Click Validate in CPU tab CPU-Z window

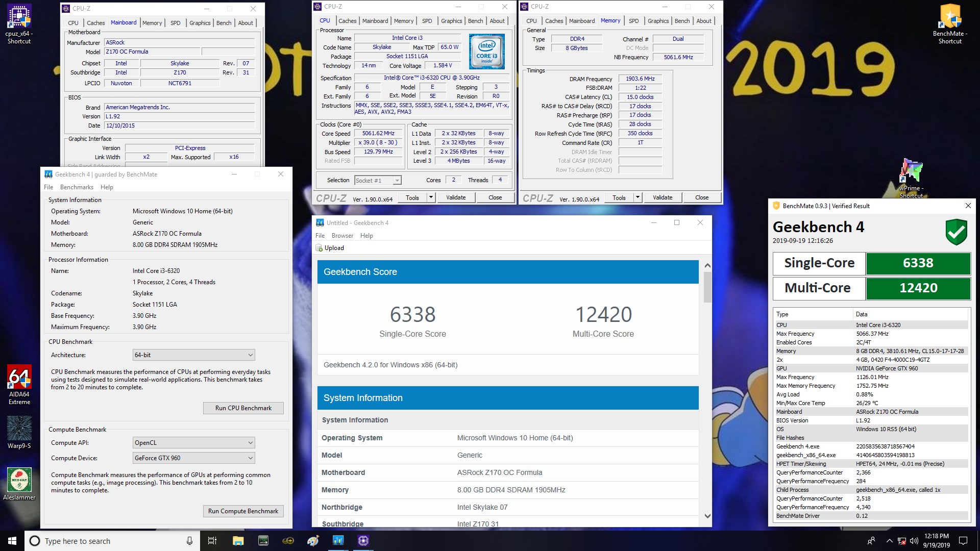pyautogui.click(x=456, y=197)
